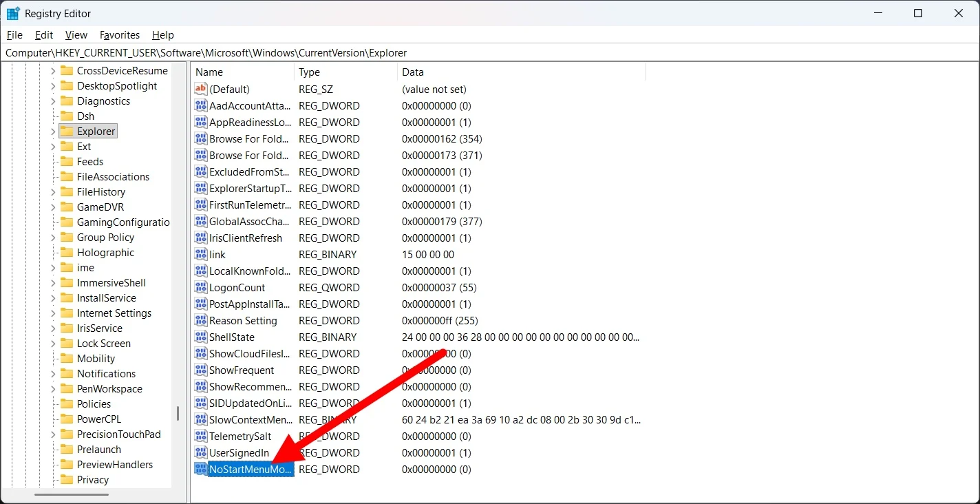Image resolution: width=980 pixels, height=504 pixels.
Task: Click the ShellState binary value icon
Action: point(200,337)
